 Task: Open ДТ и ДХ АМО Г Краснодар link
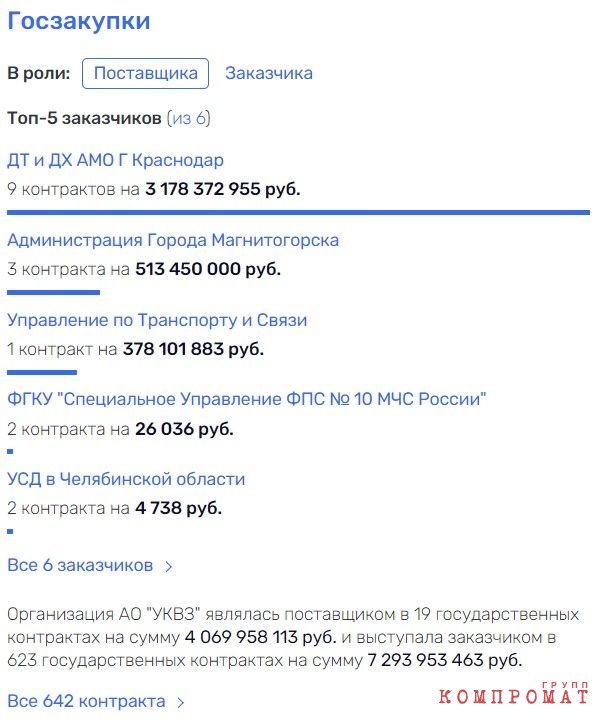tap(115, 160)
